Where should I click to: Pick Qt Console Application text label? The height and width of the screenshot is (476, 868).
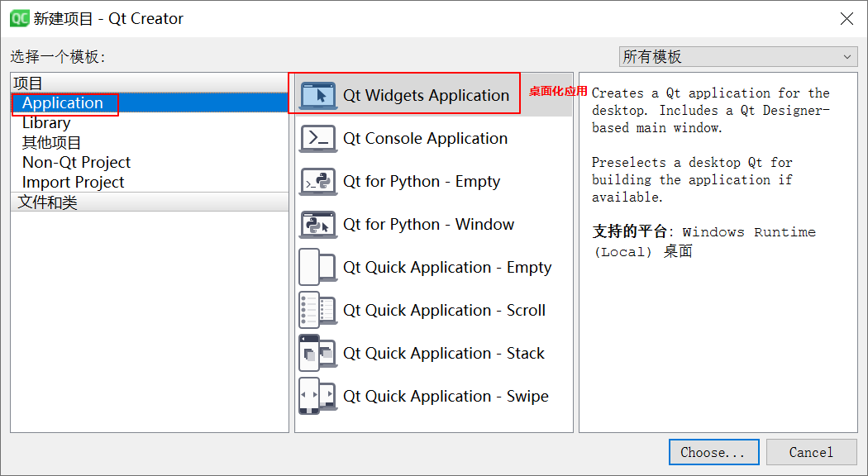coord(425,138)
